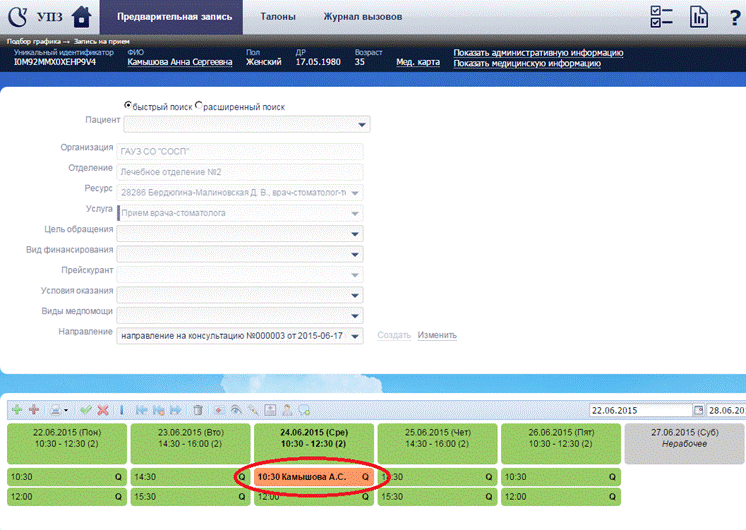Select the быстрый поиск radio button

(128, 105)
